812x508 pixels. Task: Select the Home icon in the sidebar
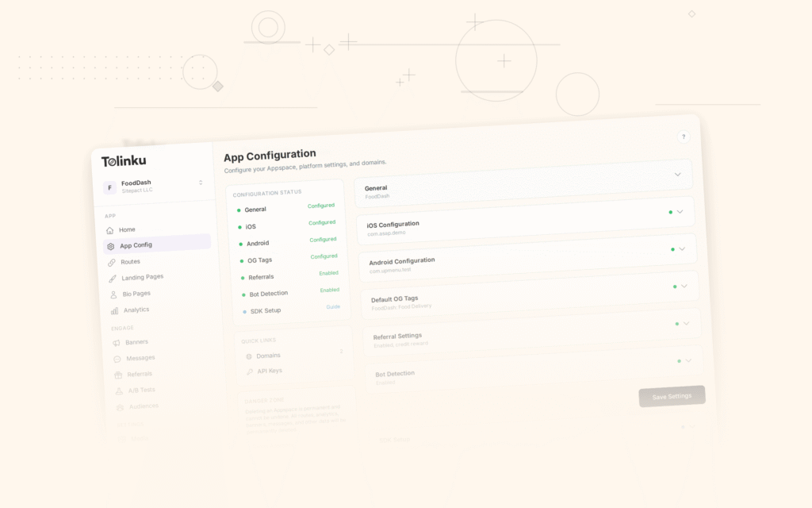pos(109,229)
